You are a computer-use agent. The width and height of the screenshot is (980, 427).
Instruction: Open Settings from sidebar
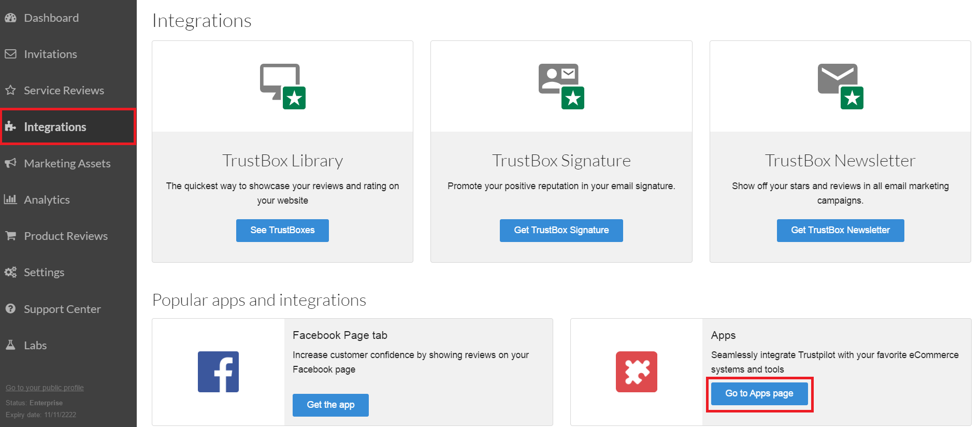pos(68,272)
